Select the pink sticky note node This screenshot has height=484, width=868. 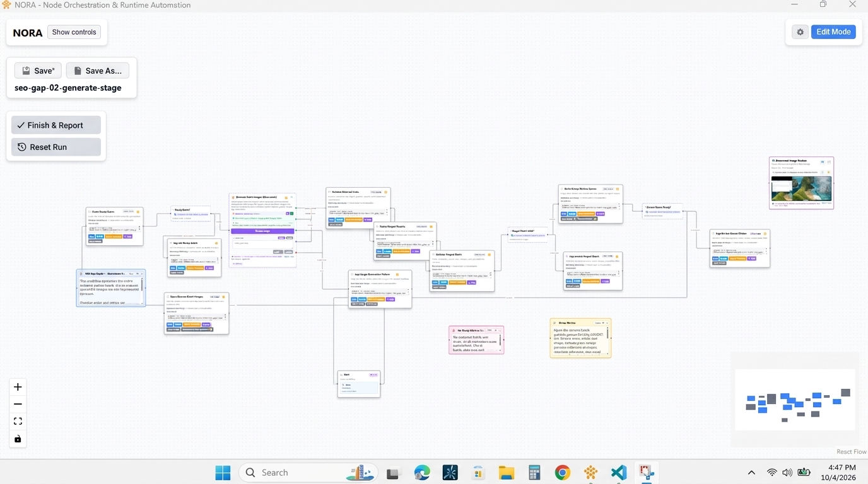476,340
